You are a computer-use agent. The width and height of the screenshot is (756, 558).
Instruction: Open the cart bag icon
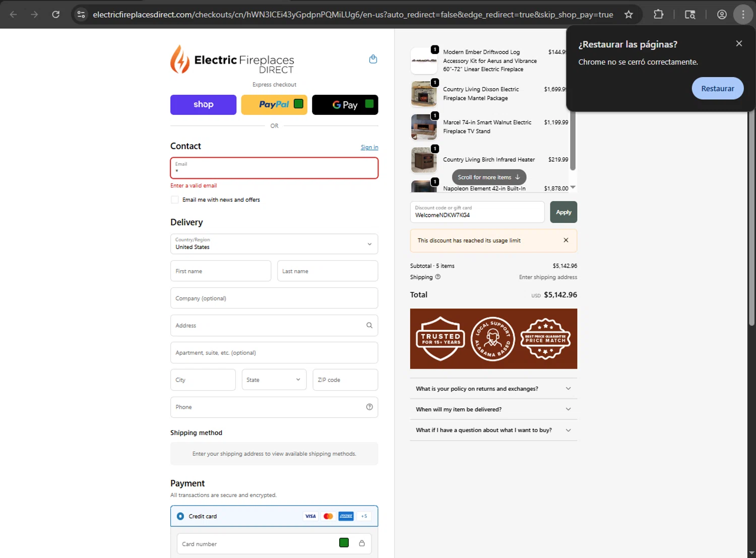(373, 59)
